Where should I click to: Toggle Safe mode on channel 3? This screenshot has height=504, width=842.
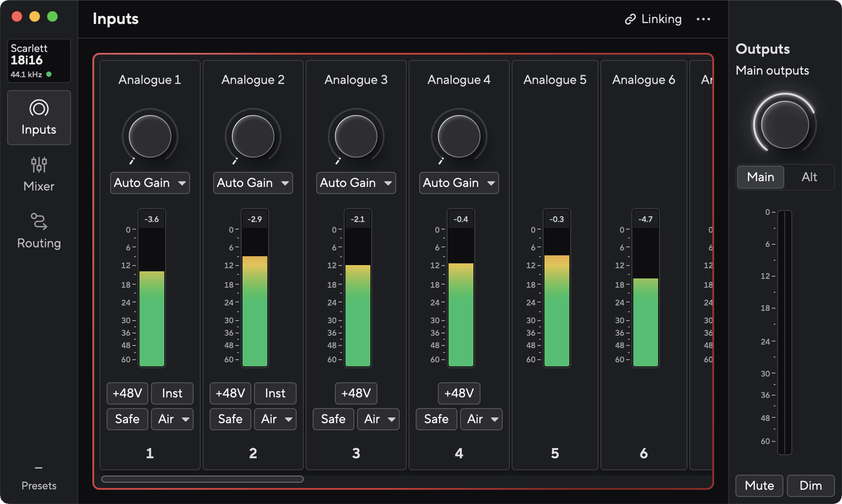[334, 419]
